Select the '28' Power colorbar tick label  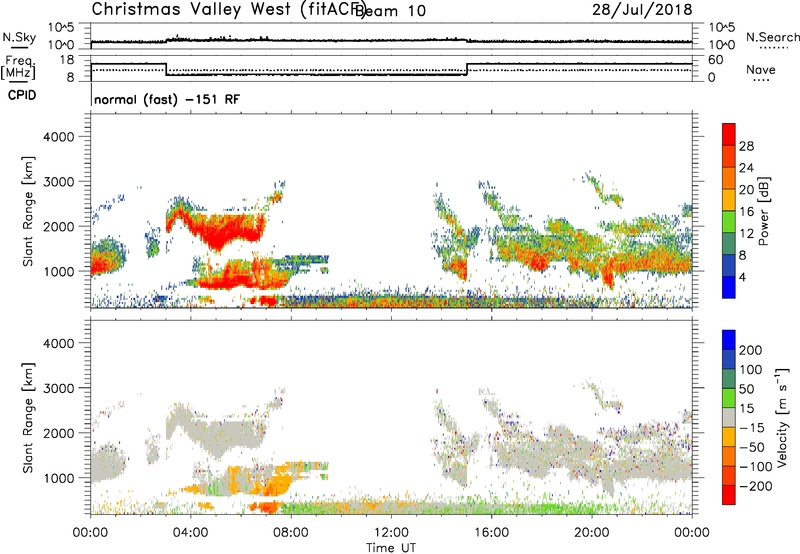pos(746,146)
